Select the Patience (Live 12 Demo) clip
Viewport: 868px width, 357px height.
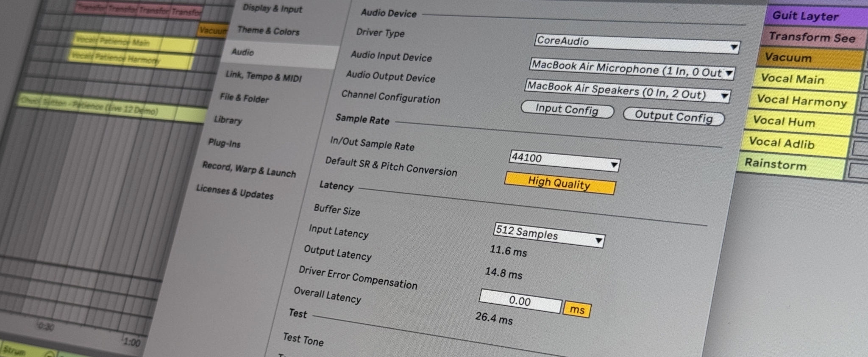point(111,108)
